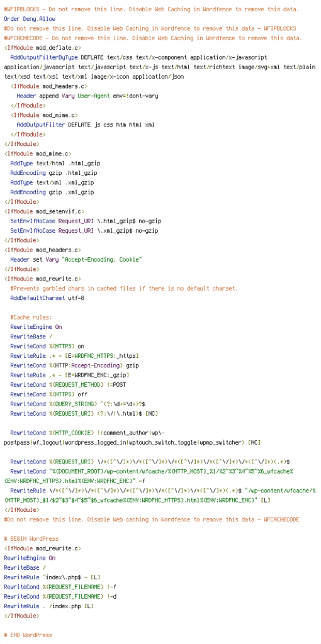Click the WFIPBLOCKS comment on the first line

point(152,9)
